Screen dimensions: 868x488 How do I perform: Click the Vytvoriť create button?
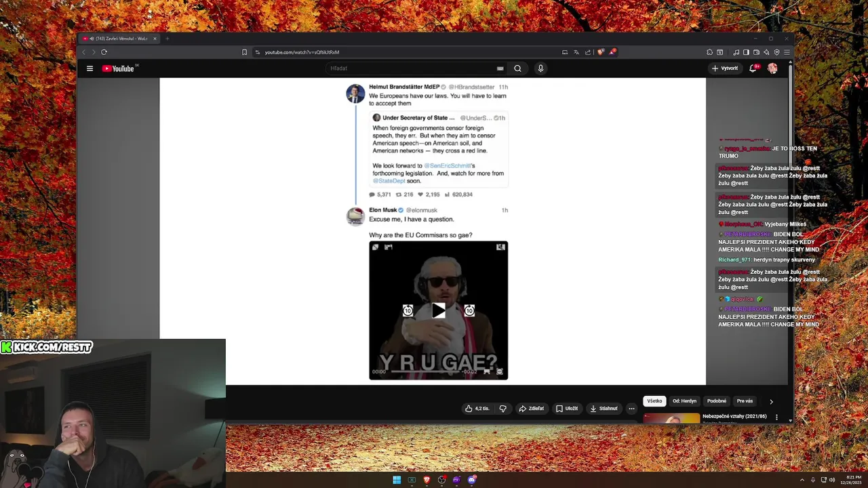(725, 68)
